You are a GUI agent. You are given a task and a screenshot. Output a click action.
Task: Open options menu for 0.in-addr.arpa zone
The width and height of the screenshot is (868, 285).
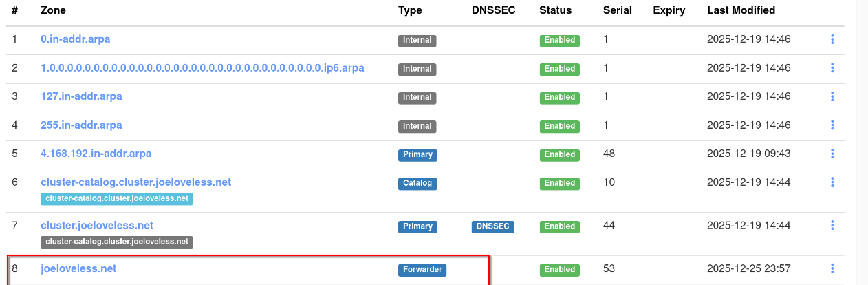point(832,40)
